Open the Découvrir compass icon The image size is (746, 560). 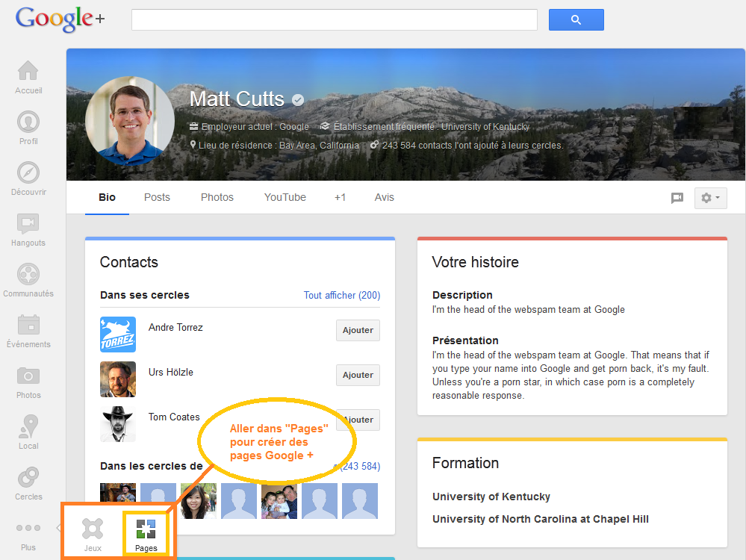(28, 173)
